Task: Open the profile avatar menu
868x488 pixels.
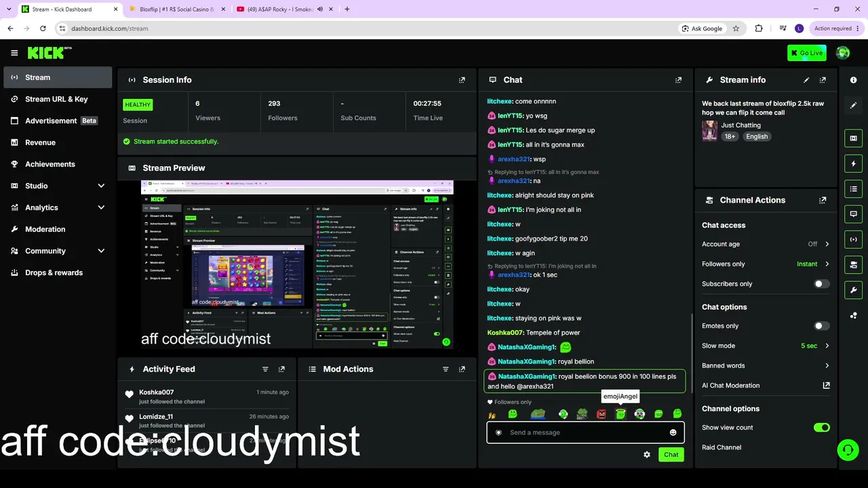Action: [843, 53]
